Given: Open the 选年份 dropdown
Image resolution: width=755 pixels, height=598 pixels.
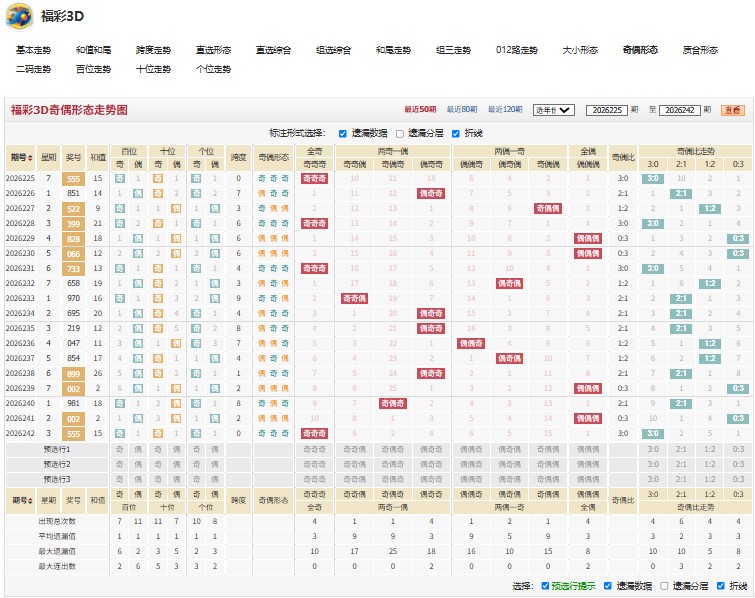Looking at the screenshot, I should (x=554, y=110).
